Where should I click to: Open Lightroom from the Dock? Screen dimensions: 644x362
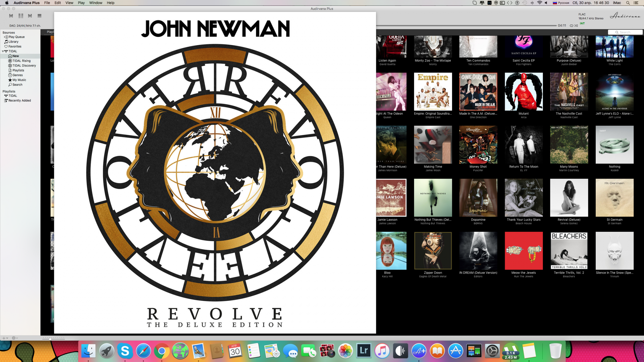[363, 351]
